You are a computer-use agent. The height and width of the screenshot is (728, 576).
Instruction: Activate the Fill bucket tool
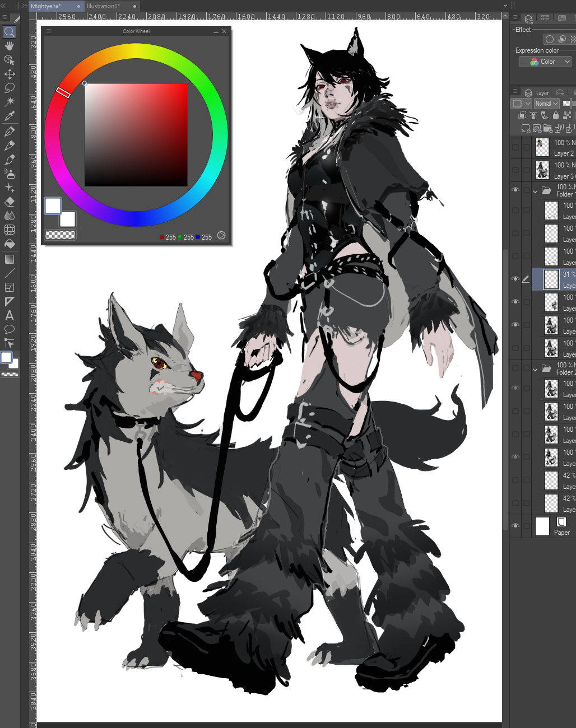coord(10,244)
